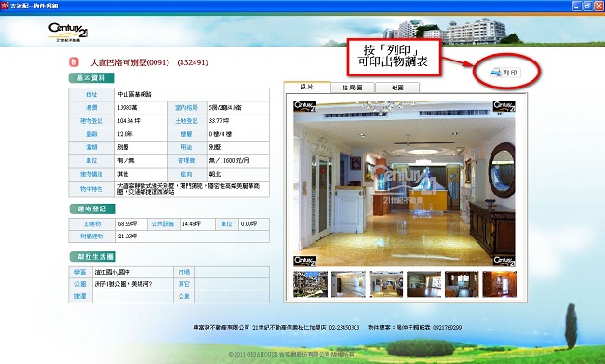Click the red 售 sale badge icon
Image resolution: width=605 pixels, height=364 pixels.
(x=74, y=61)
